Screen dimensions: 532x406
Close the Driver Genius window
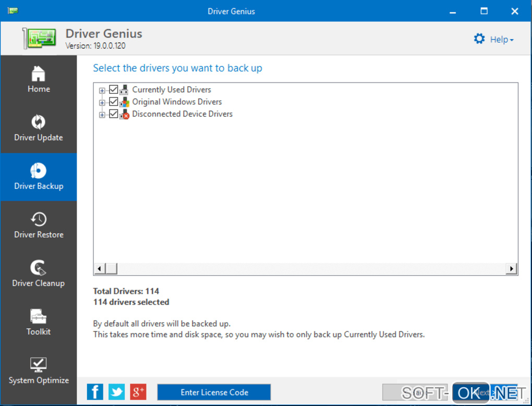pos(515,11)
